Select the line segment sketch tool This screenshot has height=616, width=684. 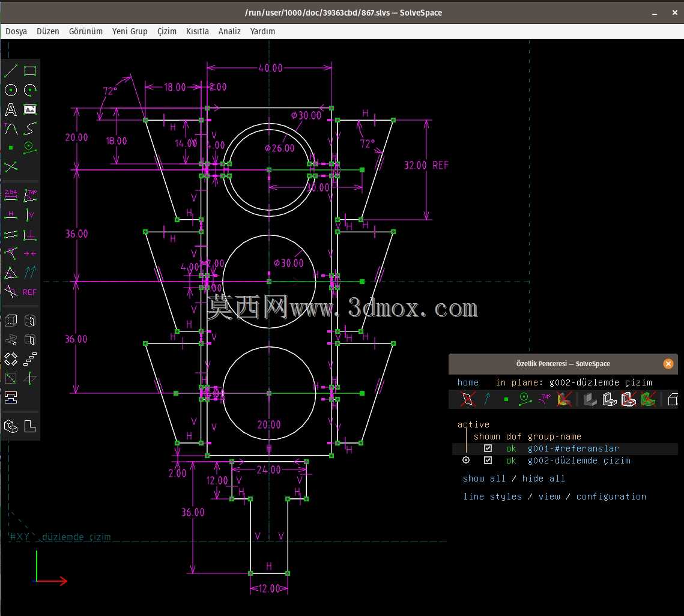coord(11,71)
